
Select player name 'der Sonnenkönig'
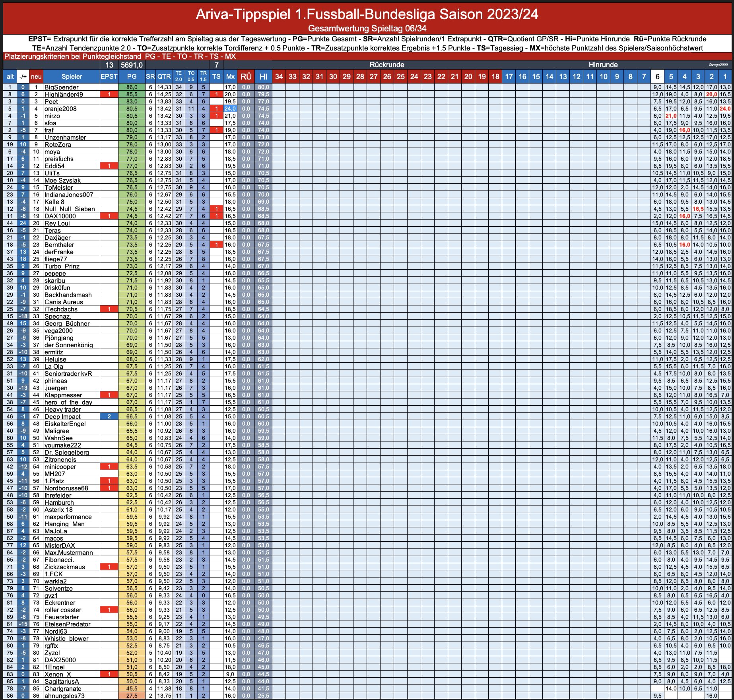[68, 345]
